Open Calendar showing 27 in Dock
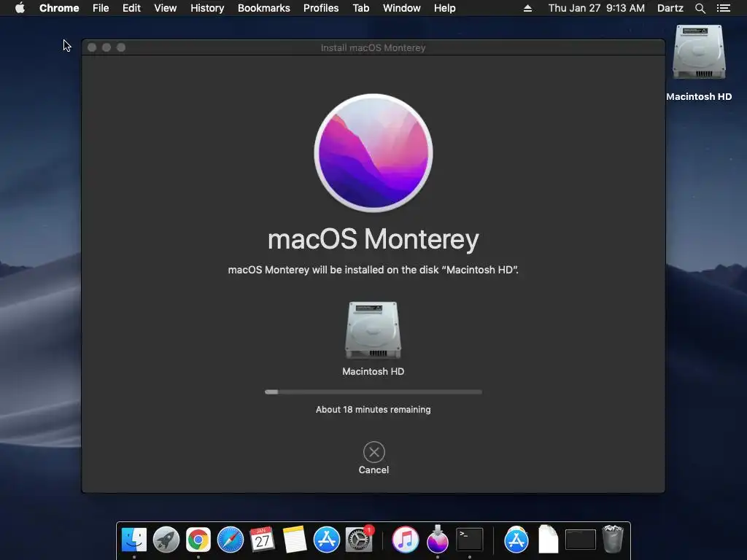The image size is (747, 560). click(x=262, y=540)
